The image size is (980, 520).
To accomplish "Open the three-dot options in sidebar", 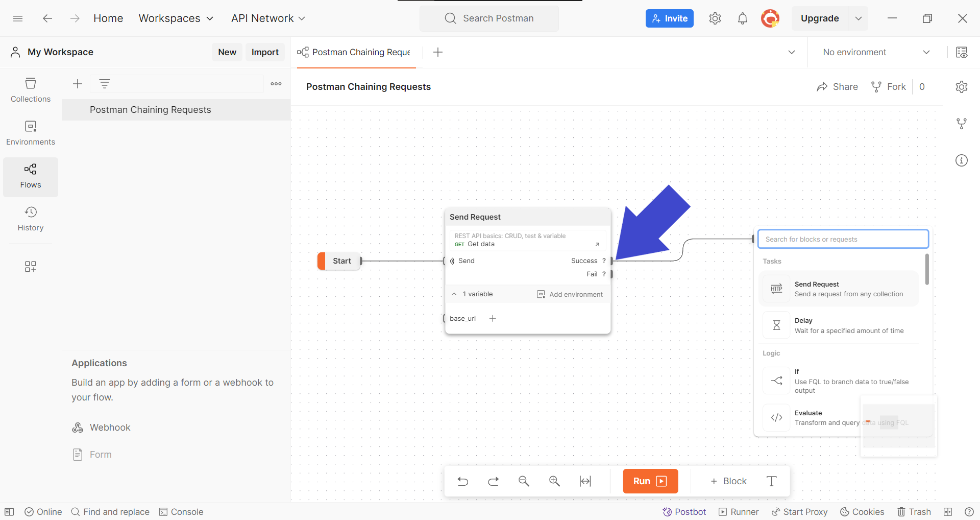I will click(276, 84).
